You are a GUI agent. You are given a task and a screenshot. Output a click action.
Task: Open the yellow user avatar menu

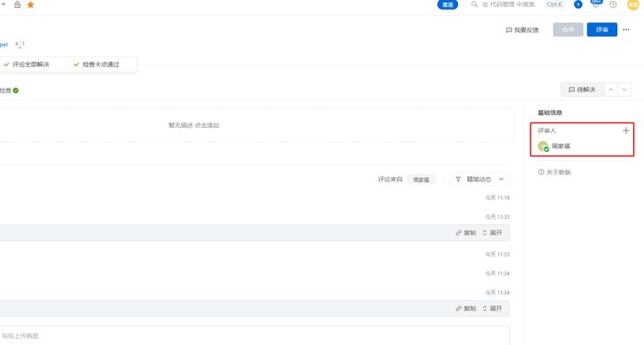[633, 4]
